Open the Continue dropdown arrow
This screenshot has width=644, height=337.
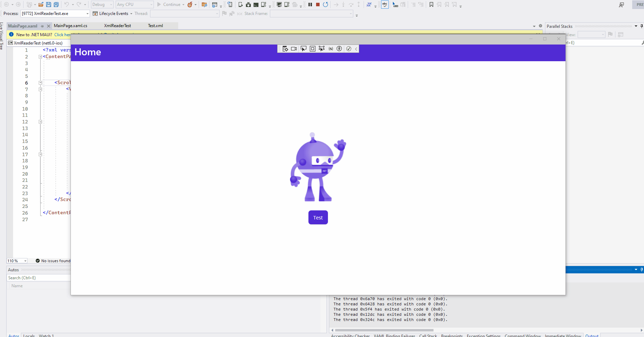click(x=183, y=5)
